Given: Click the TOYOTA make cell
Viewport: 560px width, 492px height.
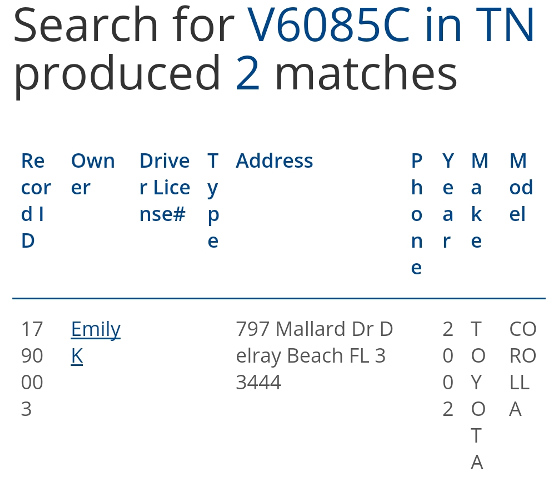Looking at the screenshot, I should click(478, 396).
